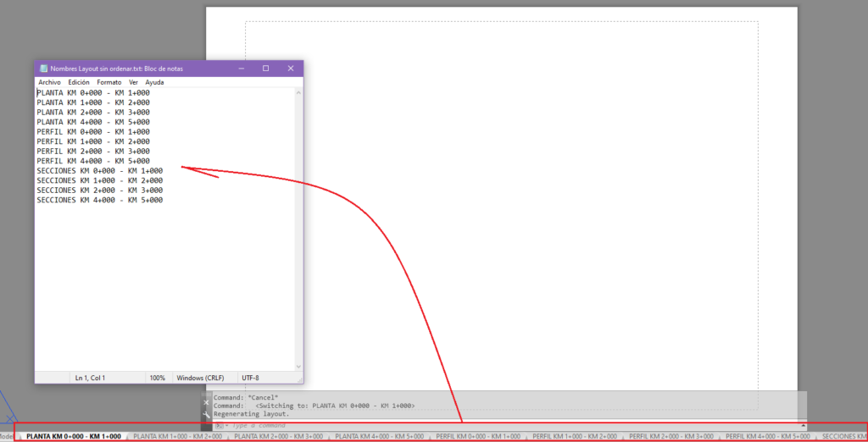Open layout tab PLANTA KM 4+000 - KM 5+000

[379, 436]
